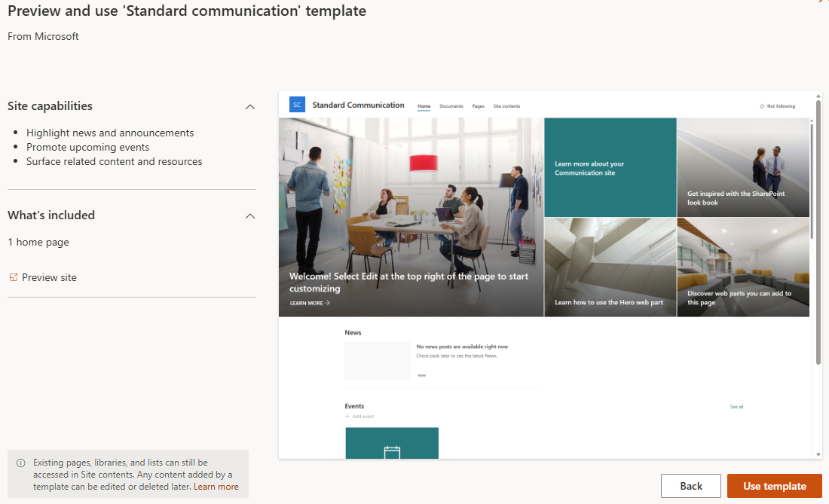Click the Not following star icon
Screen dimensions: 829x504
click(762, 106)
